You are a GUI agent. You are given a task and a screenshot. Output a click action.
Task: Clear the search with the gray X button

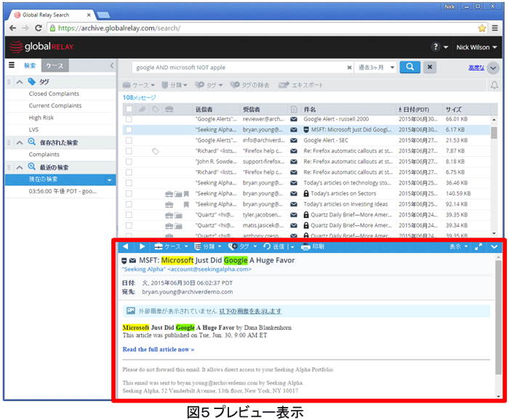click(430, 67)
